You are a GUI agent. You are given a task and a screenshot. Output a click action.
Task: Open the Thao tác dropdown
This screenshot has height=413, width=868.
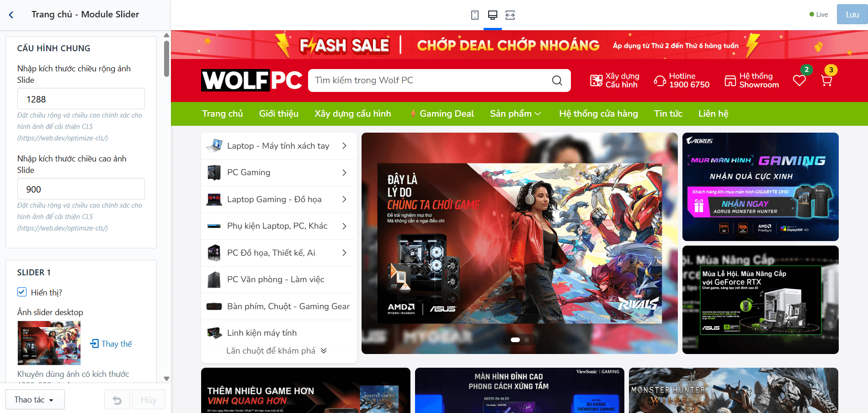pos(35,400)
